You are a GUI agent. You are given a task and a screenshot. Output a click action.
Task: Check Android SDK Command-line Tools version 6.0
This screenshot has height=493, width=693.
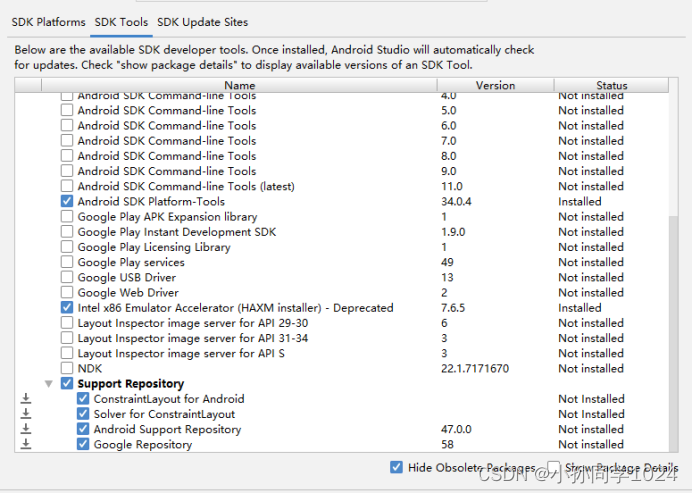click(x=67, y=126)
